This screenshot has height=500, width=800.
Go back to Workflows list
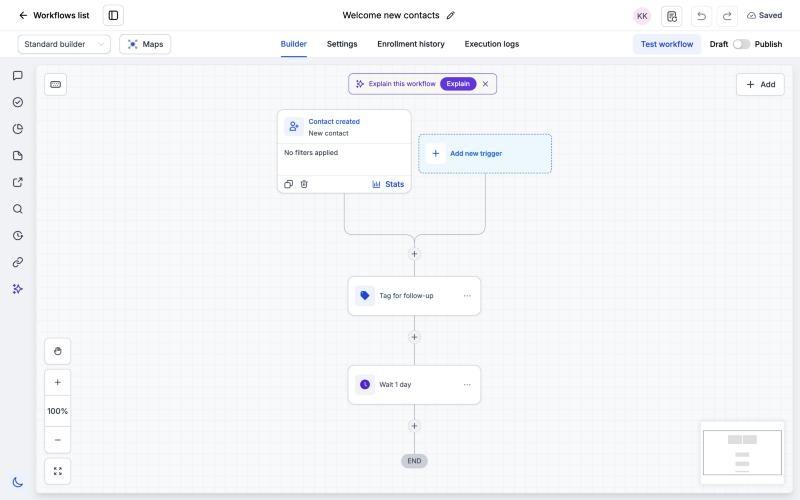54,15
